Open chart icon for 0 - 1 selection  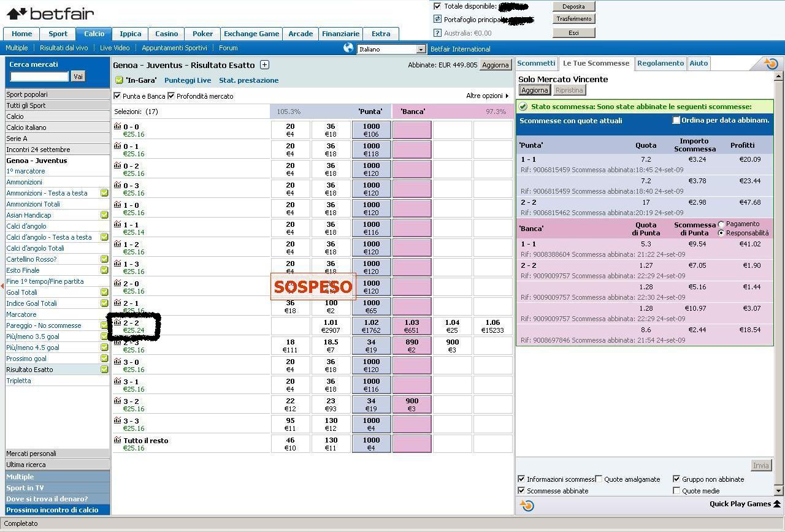click(x=117, y=146)
